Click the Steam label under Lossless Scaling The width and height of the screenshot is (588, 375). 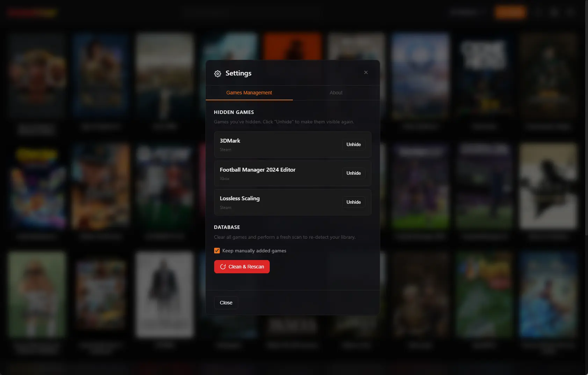point(225,208)
